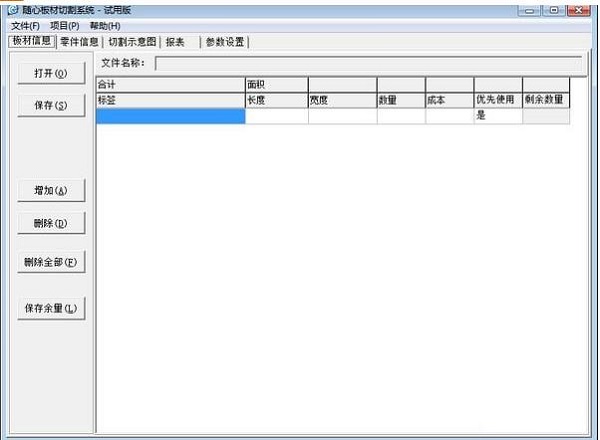Screen dimensions: 600x440
Task: Add a row with 增加(A) button
Action: coord(51,190)
